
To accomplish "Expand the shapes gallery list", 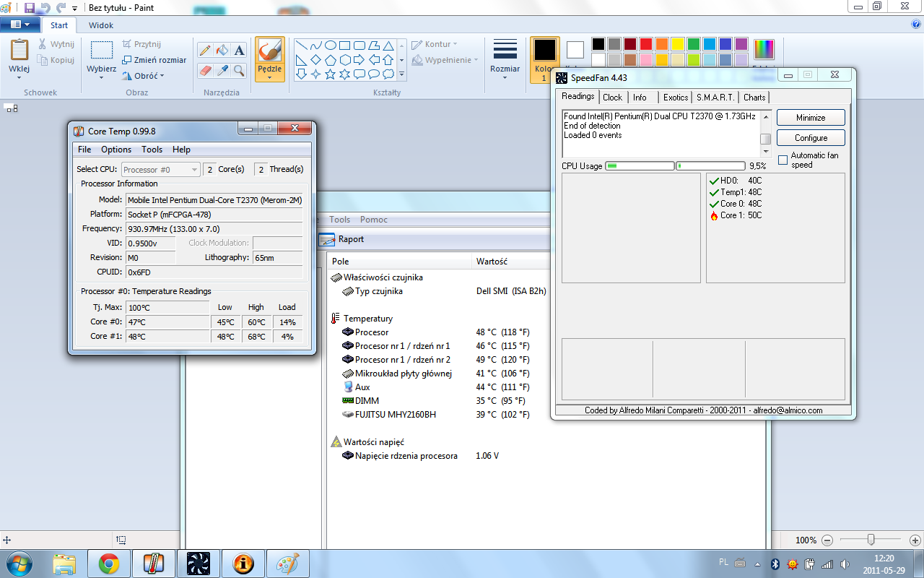I will (x=402, y=74).
